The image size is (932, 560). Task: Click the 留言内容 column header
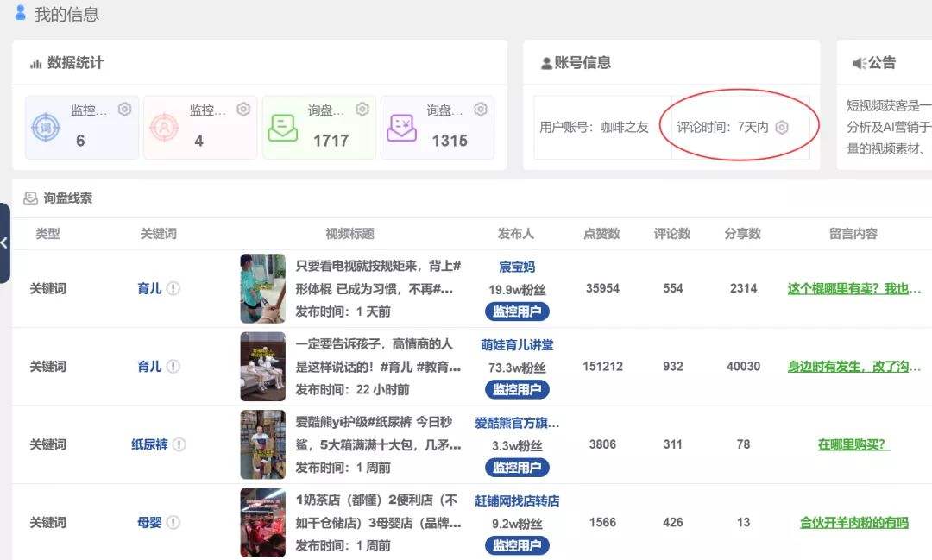(853, 234)
